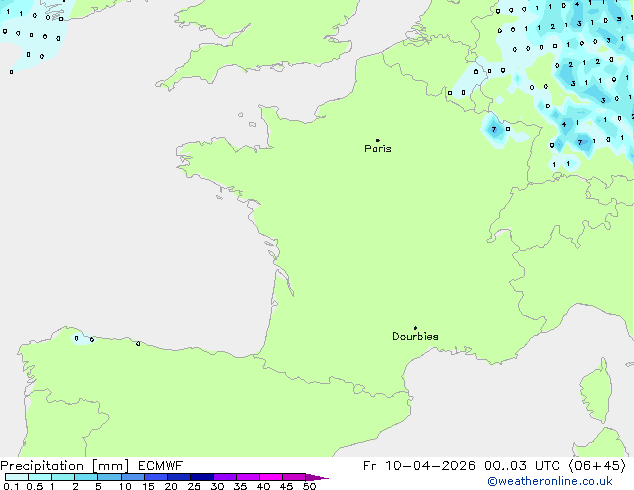Click the Paris city label
The width and height of the screenshot is (634, 490).
(x=378, y=149)
